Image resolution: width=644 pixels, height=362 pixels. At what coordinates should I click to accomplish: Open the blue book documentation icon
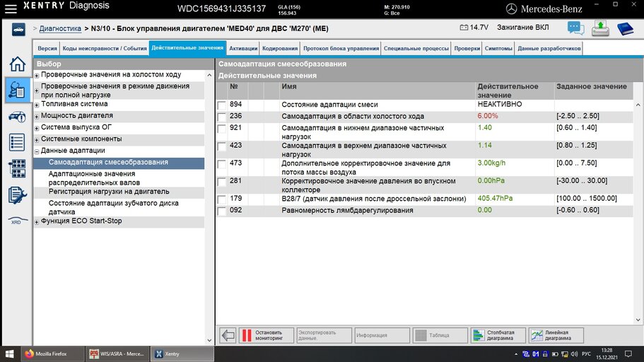pos(625,28)
